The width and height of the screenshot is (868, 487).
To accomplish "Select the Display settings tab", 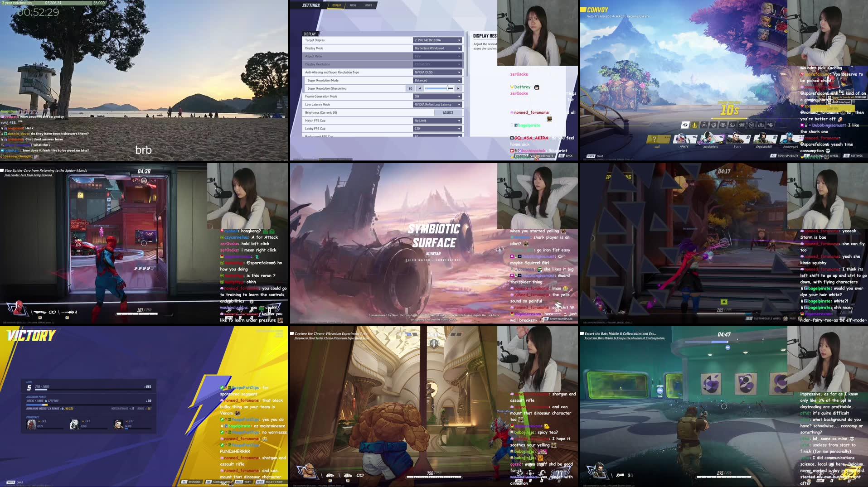I will pos(336,5).
